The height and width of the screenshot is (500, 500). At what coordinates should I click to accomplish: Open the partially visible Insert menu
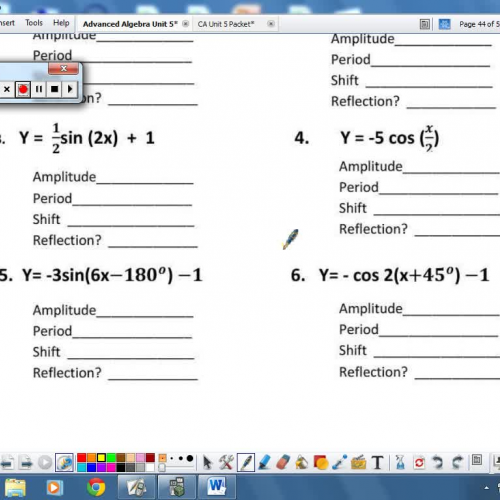click(x=7, y=23)
